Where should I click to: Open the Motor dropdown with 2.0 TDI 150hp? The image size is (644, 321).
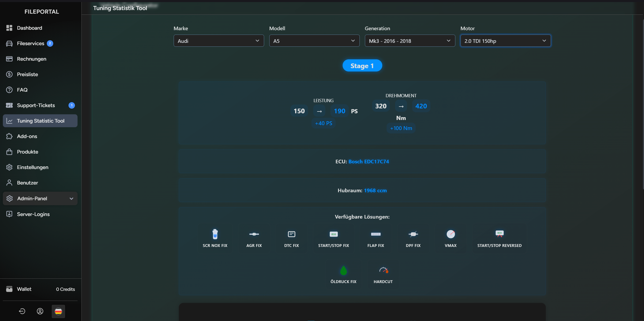[505, 41]
